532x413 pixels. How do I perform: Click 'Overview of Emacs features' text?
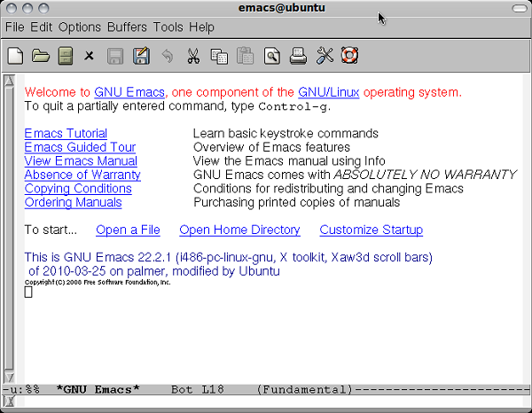click(x=271, y=147)
